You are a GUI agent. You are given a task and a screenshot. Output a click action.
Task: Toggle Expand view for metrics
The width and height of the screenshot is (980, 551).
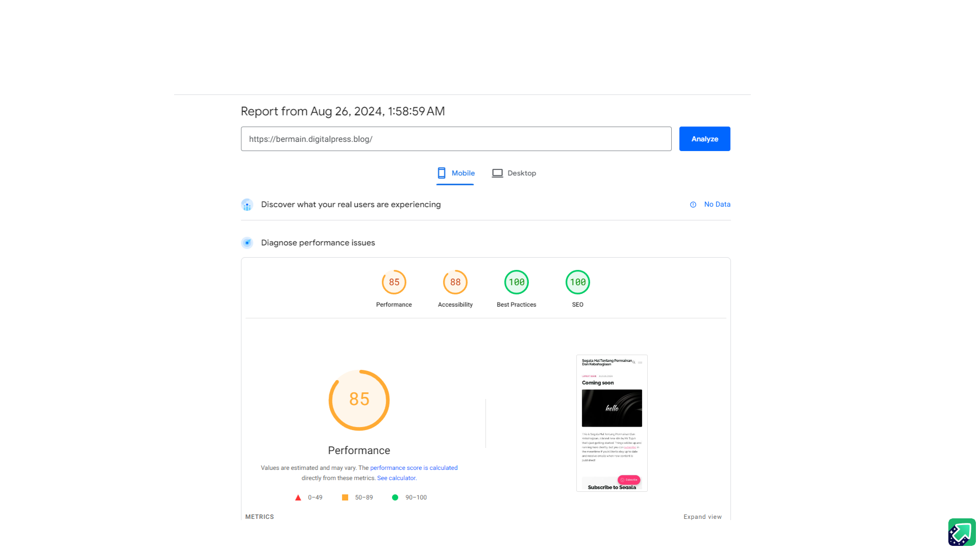tap(702, 517)
